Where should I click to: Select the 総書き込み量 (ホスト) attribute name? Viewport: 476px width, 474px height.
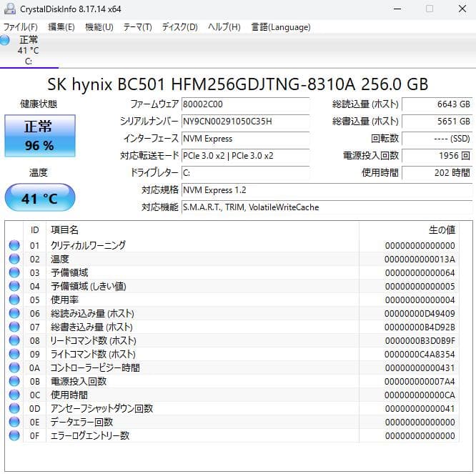coord(91,327)
